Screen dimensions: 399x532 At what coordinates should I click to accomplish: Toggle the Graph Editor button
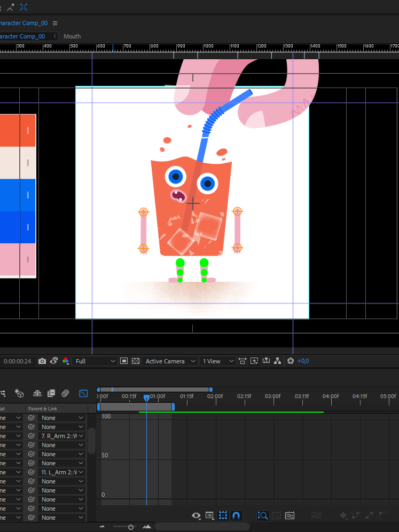coord(83,394)
